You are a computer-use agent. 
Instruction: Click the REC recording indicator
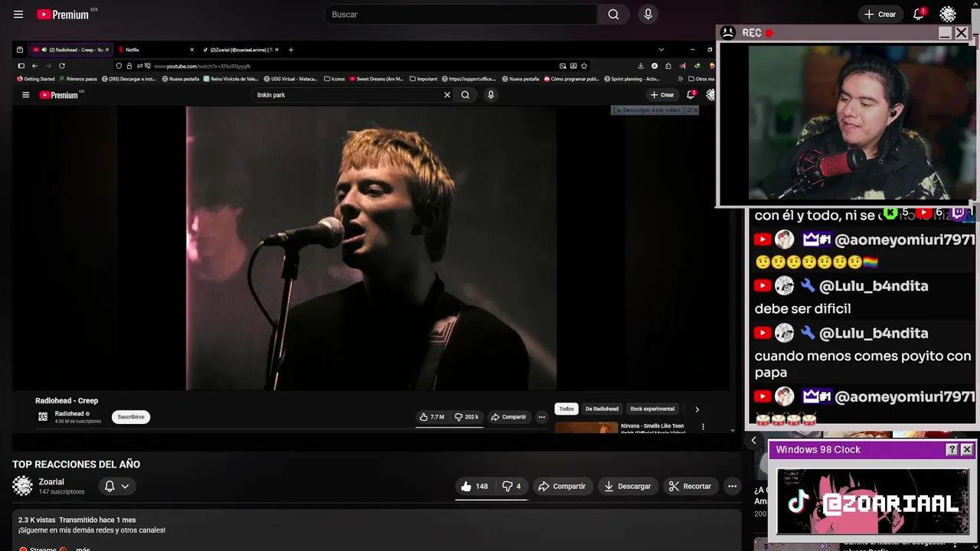click(x=757, y=33)
